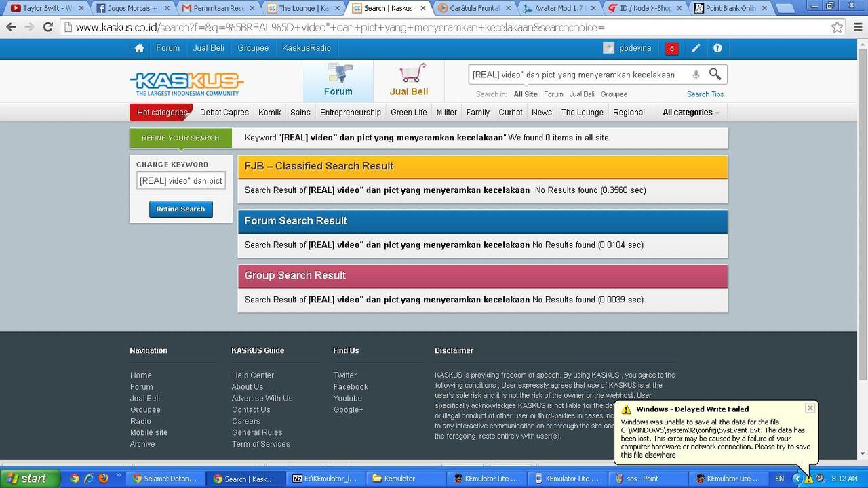
Task: Click the EN language indicator
Action: coord(780,479)
